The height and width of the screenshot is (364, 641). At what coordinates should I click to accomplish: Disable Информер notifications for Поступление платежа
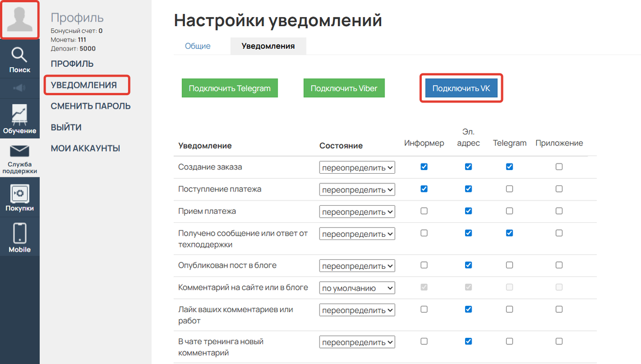pyautogui.click(x=423, y=189)
